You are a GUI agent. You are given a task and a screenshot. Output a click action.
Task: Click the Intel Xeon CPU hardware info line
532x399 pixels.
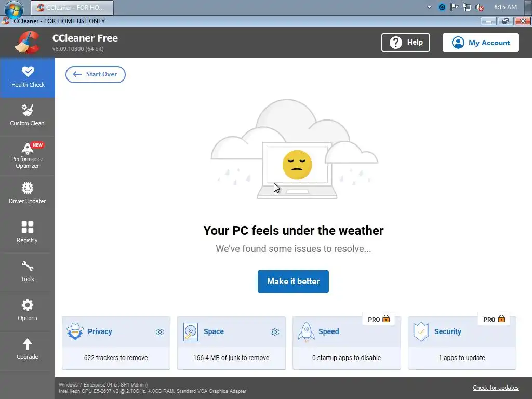[x=152, y=391]
